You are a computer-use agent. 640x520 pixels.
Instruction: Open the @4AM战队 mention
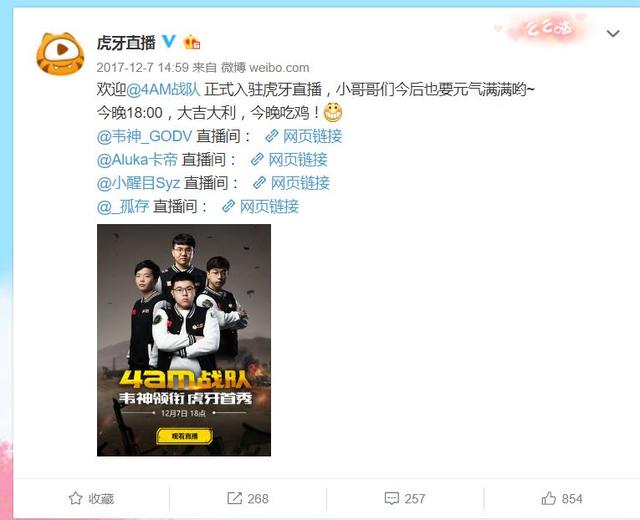click(x=163, y=89)
